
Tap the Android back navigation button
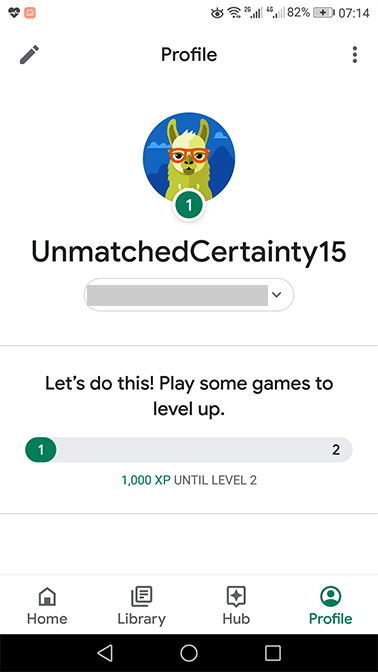105,653
